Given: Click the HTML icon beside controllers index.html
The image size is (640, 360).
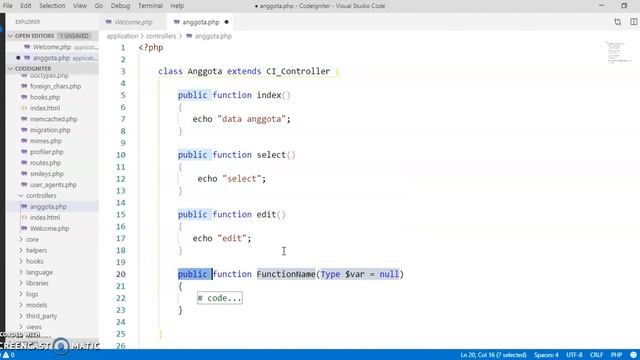Looking at the screenshot, I should pos(24,218).
